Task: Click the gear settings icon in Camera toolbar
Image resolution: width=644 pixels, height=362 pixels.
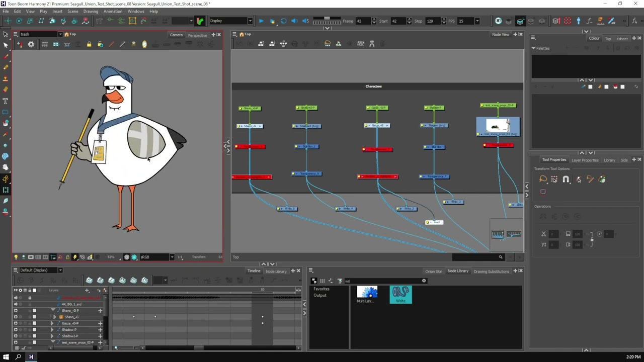Action: pyautogui.click(x=31, y=44)
